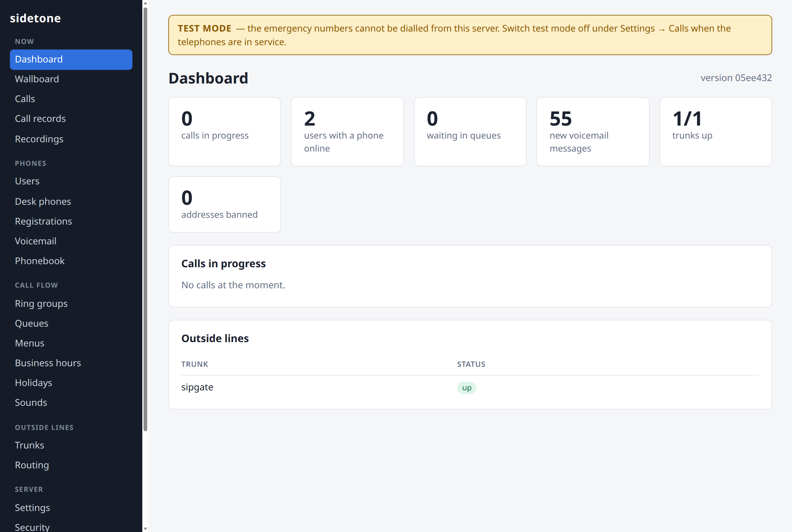
Task: Click the Outside lines panel heading
Action: 215,339
